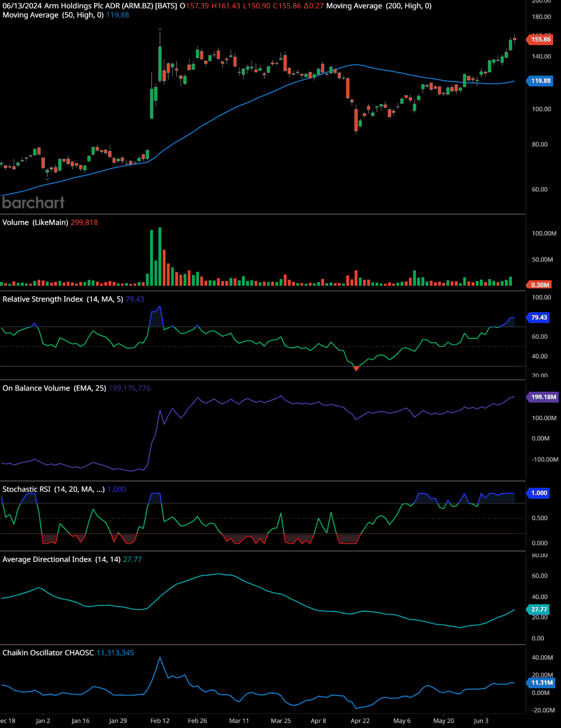Click the Moving Average (200, High, 0) label
The image size is (561, 728).
pyautogui.click(x=379, y=6)
